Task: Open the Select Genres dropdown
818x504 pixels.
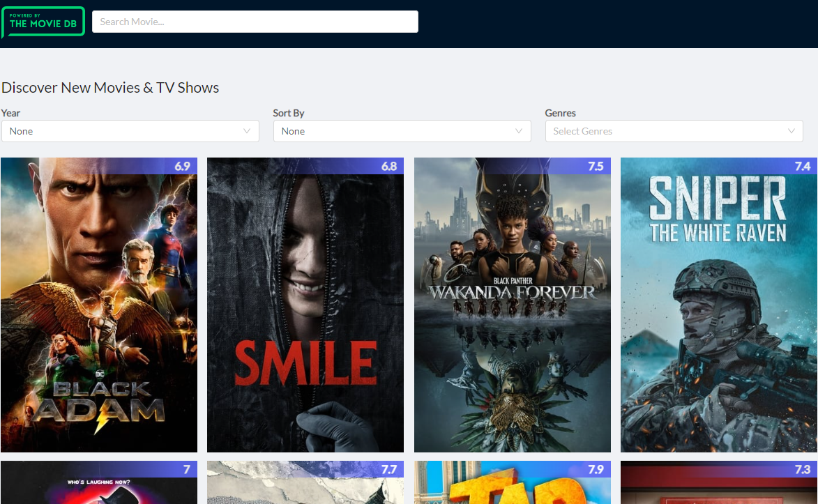Action: [674, 131]
